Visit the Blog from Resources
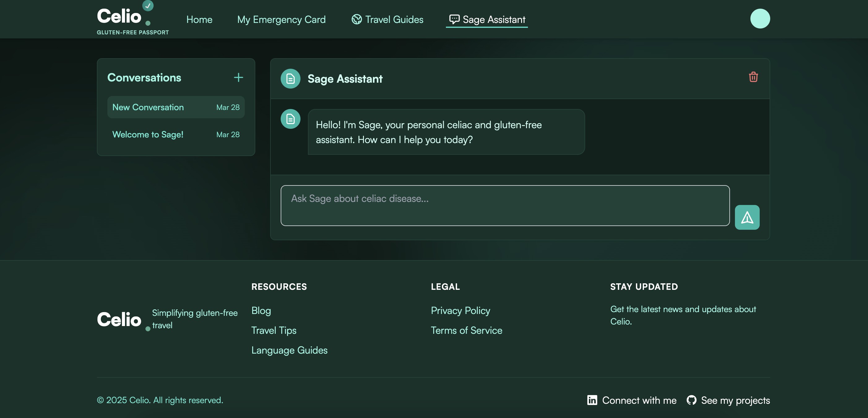Screen dimensions: 868x418 point(261,311)
